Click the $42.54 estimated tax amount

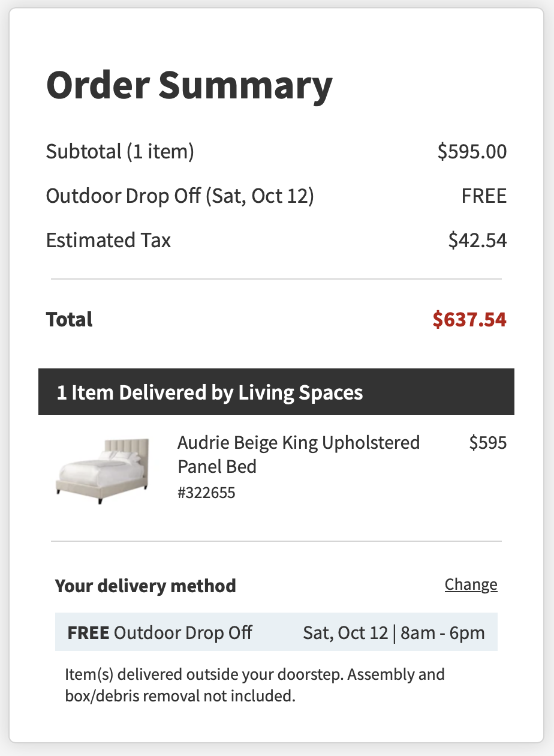click(477, 240)
